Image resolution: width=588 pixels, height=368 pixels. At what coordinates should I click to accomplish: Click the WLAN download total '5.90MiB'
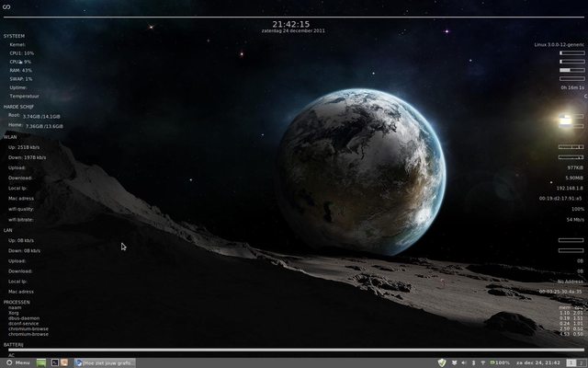(574, 178)
